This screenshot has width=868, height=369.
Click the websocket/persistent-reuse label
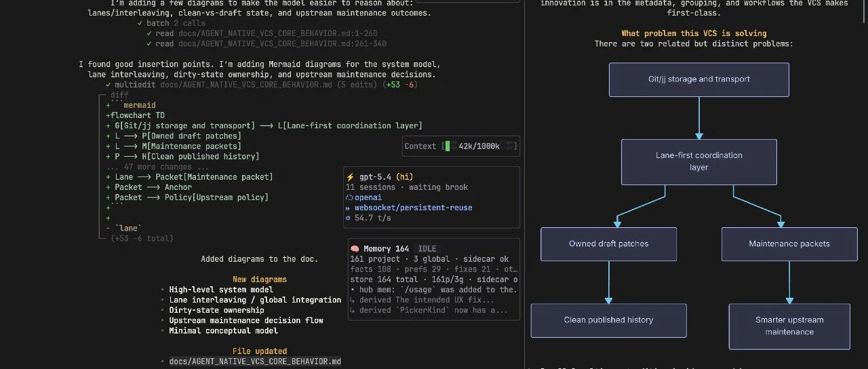414,208
